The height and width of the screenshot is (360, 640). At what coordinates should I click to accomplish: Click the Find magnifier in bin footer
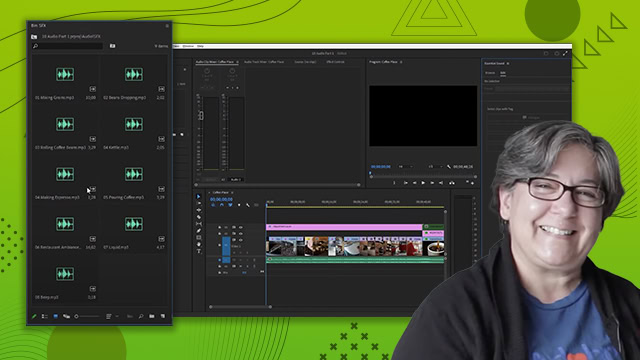point(141,316)
